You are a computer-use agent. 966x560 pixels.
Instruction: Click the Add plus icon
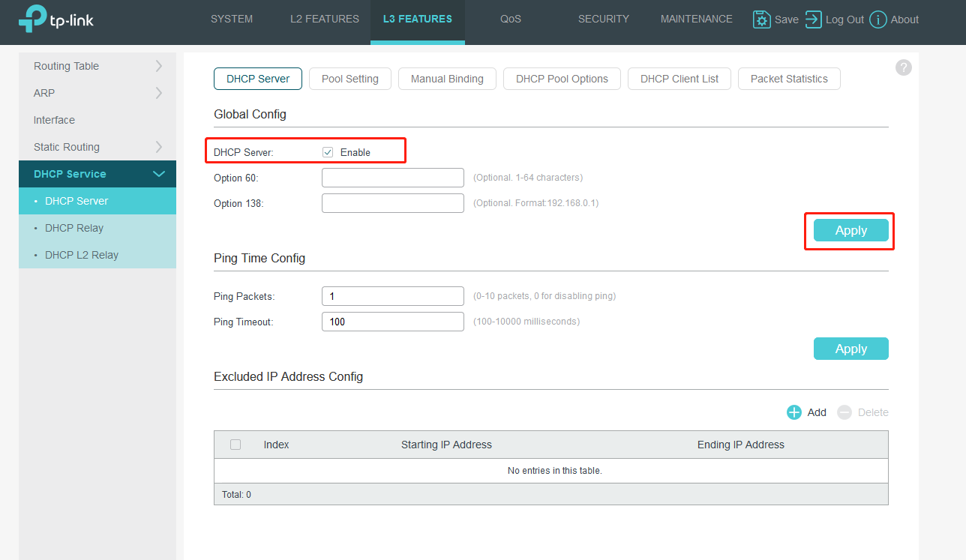click(x=794, y=412)
